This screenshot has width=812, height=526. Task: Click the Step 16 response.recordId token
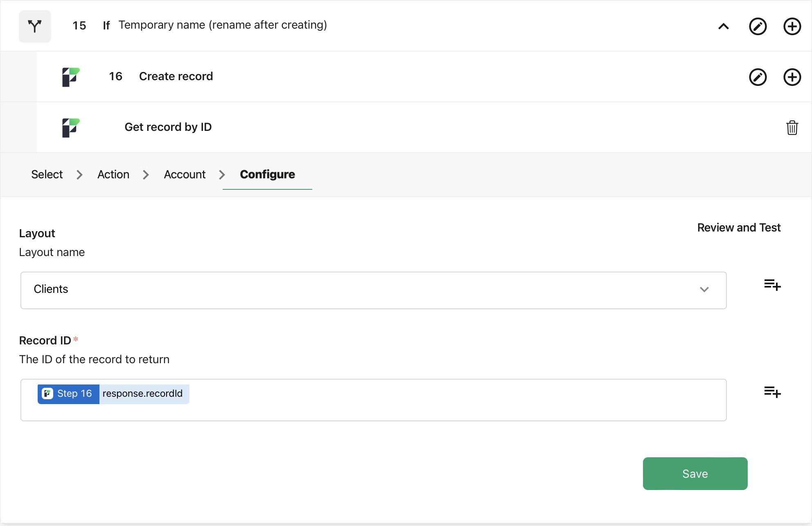click(x=113, y=393)
